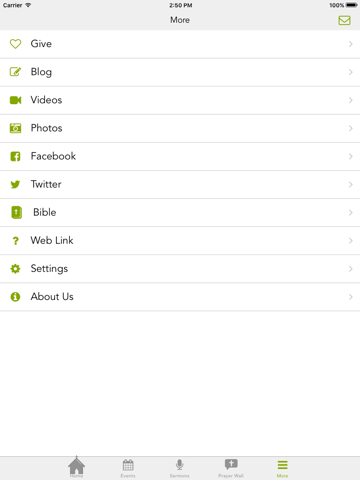The image size is (360, 480).
Task: Click the camera icon beside Photos
Action: tap(15, 128)
